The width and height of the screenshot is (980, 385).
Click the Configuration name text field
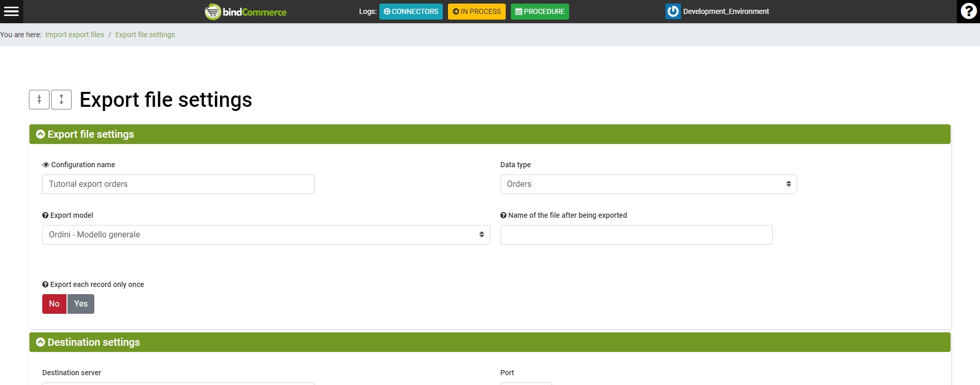[x=178, y=184]
